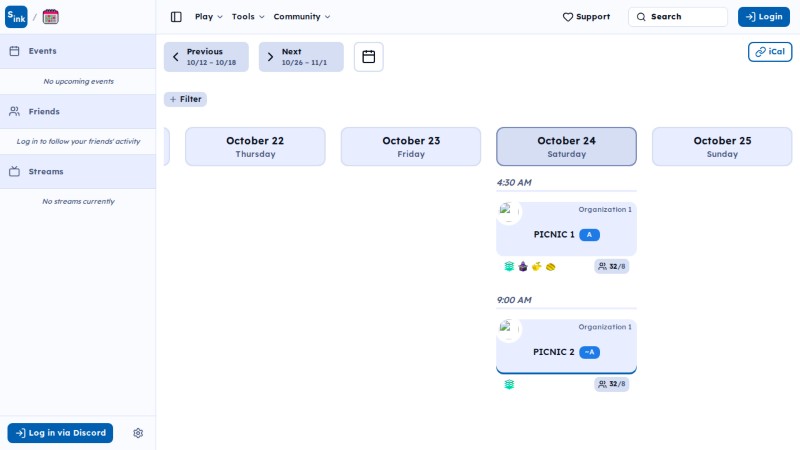
Task: Click the calendar date picker icon button
Action: [368, 57]
